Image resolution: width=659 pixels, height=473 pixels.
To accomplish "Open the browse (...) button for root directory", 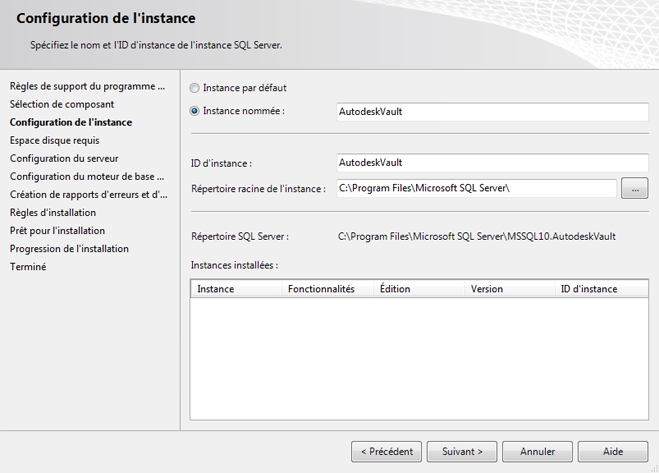I will pos(635,188).
